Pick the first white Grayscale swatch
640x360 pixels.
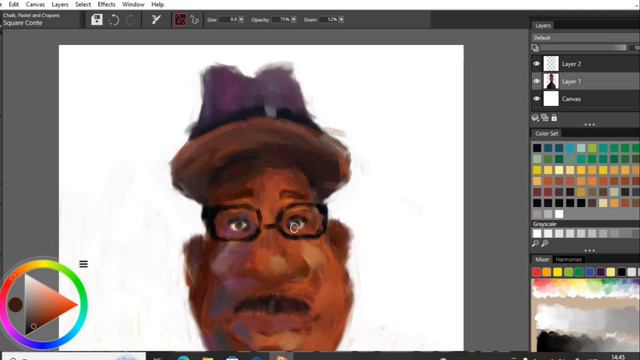(x=537, y=233)
